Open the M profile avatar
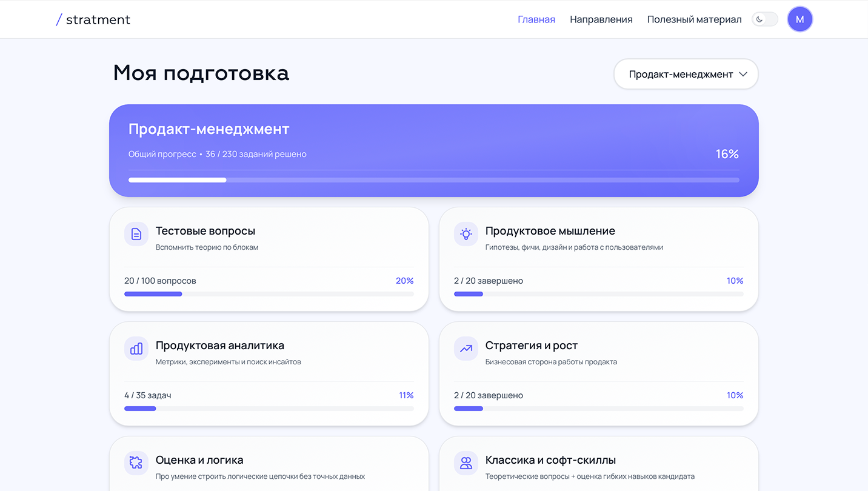 800,19
